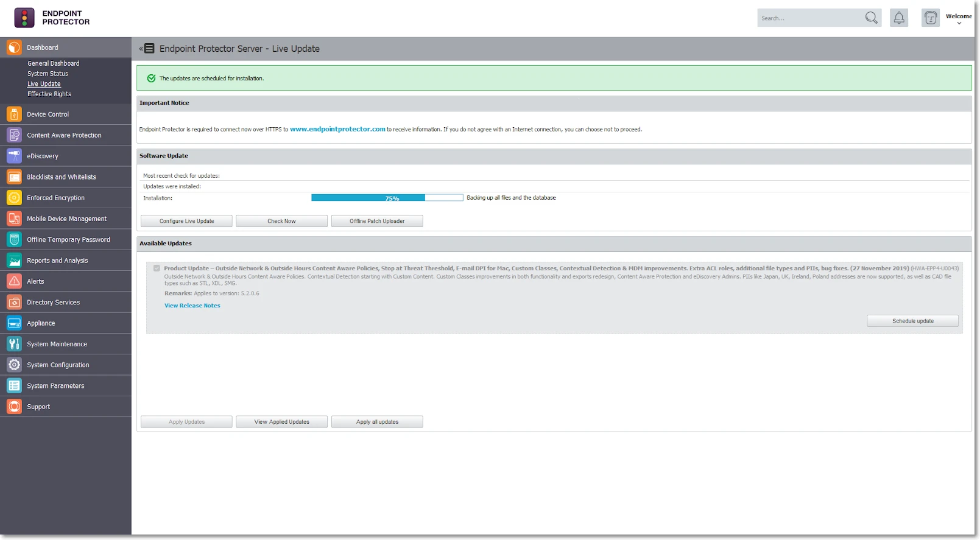
Task: Click the user avatar icon
Action: tap(931, 18)
